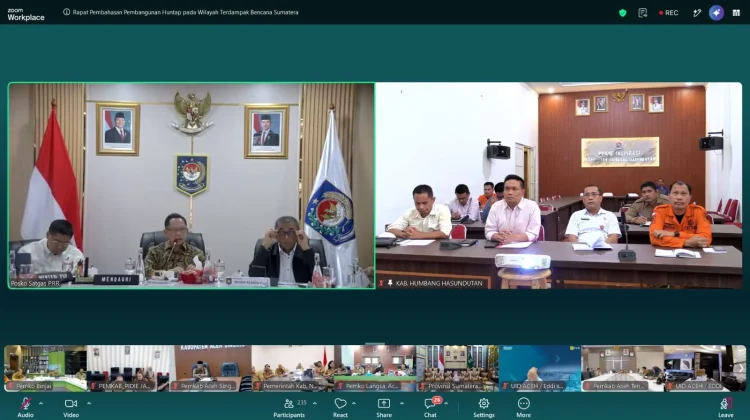Viewport: 750px width, 420px height.
Task: Select the Provinsi Sumatera thumbnail
Action: [458, 368]
